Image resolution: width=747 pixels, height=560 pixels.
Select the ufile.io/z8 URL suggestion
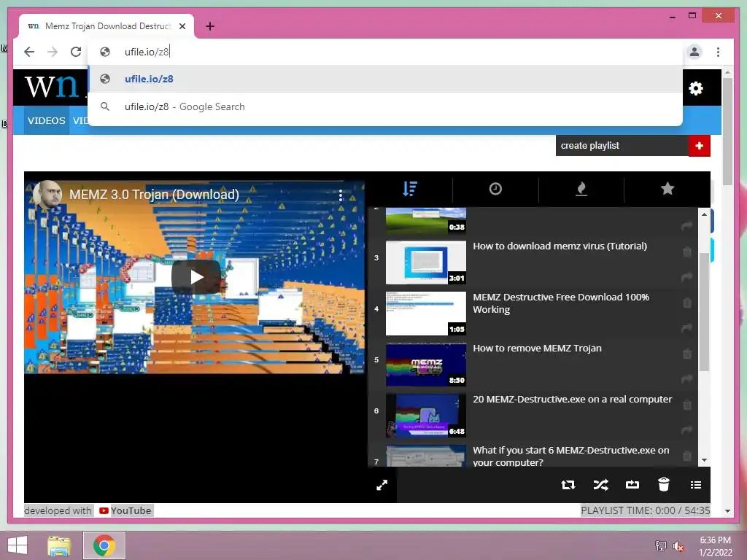tap(385, 79)
